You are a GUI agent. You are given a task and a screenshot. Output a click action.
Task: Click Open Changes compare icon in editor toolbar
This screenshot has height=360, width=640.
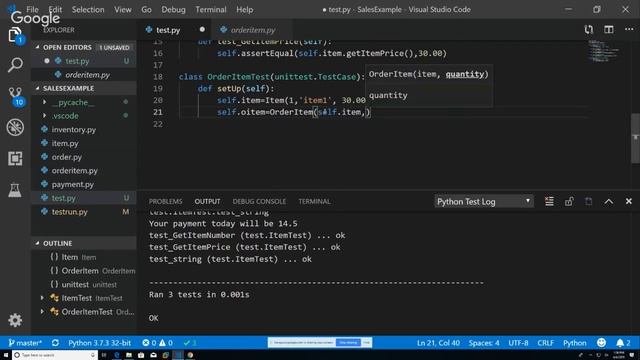pos(589,29)
